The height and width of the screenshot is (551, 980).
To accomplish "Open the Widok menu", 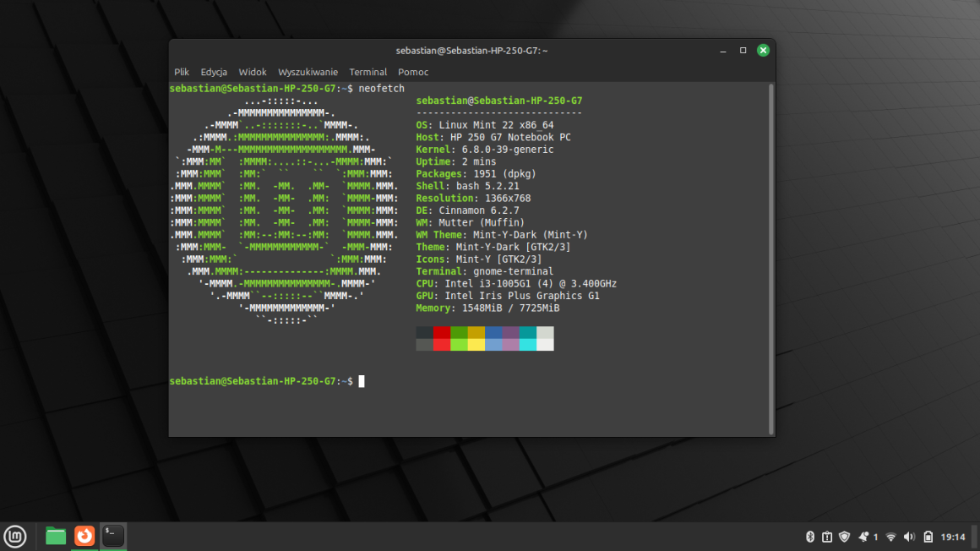I will 253,72.
